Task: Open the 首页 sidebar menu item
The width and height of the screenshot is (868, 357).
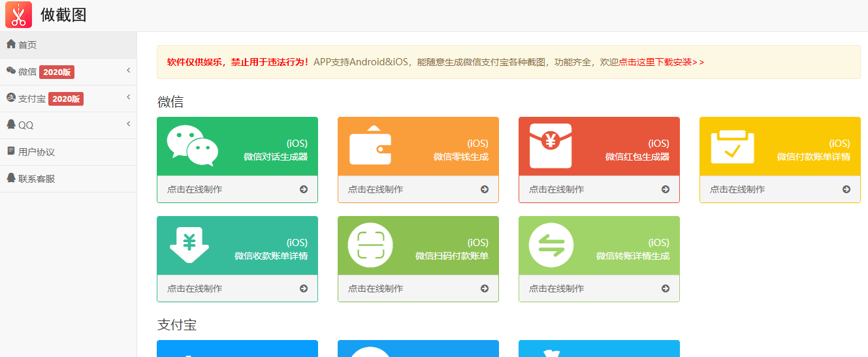Action: click(69, 45)
